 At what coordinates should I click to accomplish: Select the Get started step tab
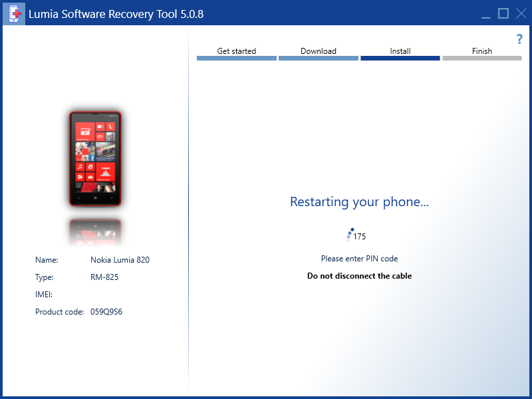237,53
